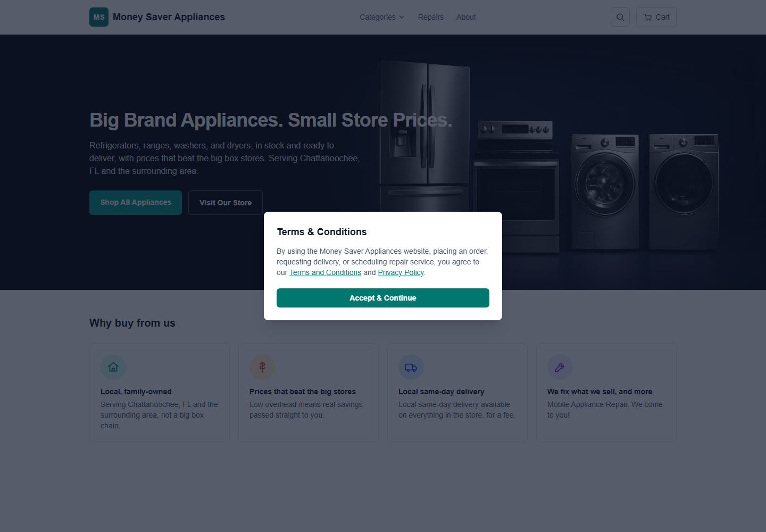Screen dimensions: 766x532
Task: Click the Terms & Conditions dialog heading
Action: 322,232
